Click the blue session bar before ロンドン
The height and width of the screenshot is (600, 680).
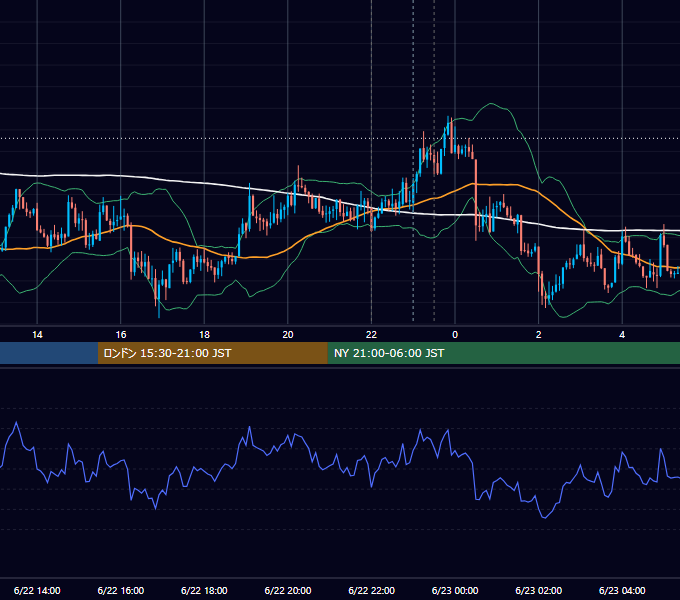(x=49, y=353)
